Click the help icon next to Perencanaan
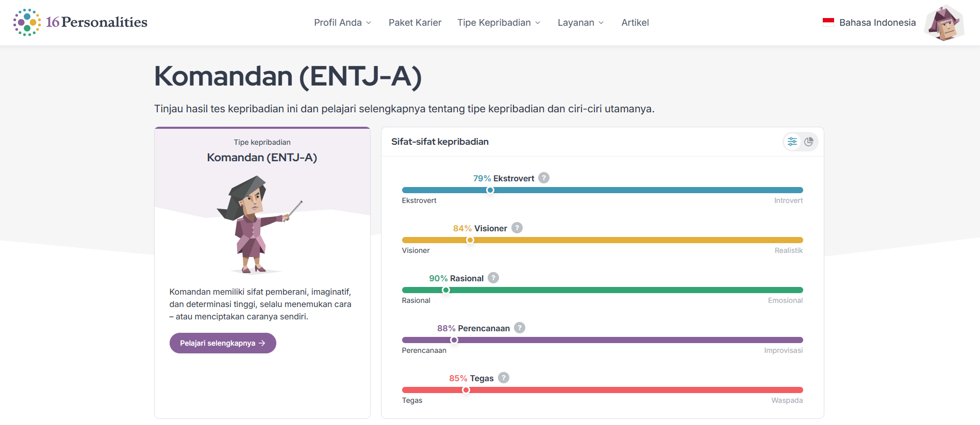This screenshot has width=980, height=425. coord(520,328)
